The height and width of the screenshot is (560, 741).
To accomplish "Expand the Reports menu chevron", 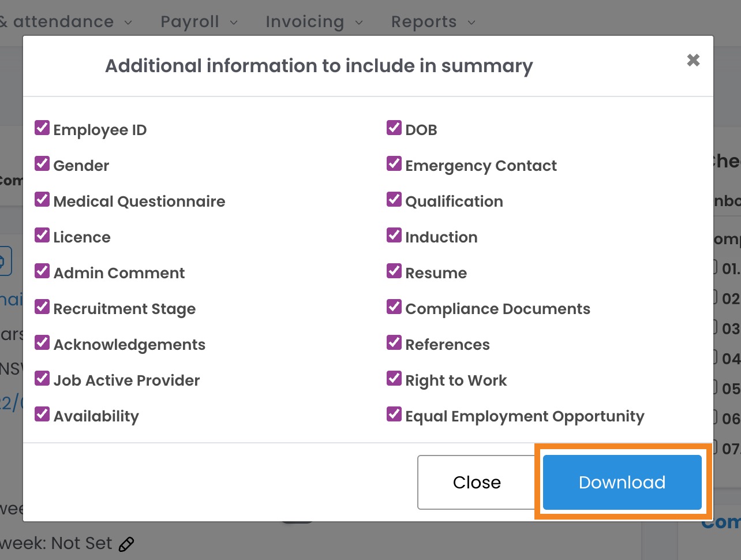I will 471,23.
